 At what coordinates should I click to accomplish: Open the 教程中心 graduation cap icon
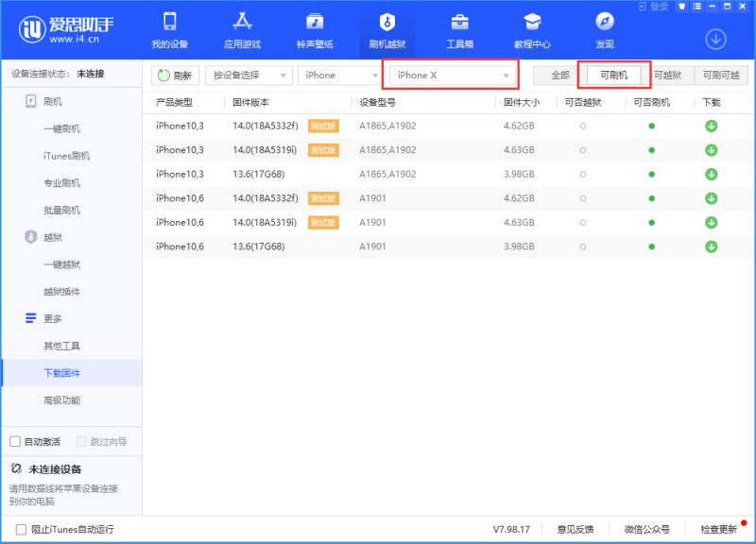point(532,22)
